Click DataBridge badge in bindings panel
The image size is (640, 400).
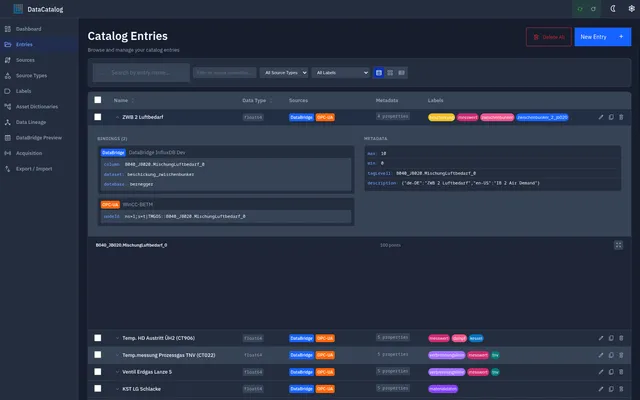[113, 153]
